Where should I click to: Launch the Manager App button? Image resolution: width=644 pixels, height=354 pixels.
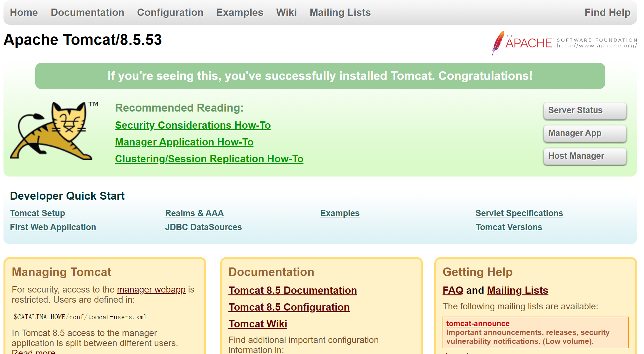[584, 133]
